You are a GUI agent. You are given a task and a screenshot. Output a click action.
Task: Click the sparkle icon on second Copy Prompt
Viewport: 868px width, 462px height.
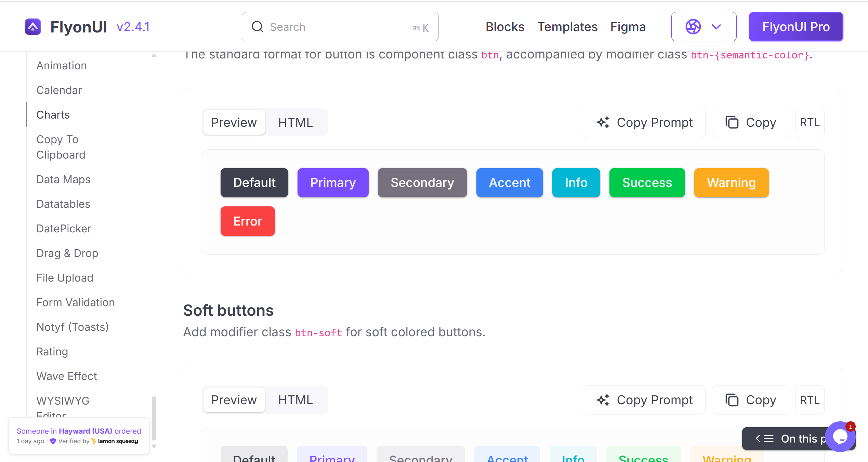603,400
